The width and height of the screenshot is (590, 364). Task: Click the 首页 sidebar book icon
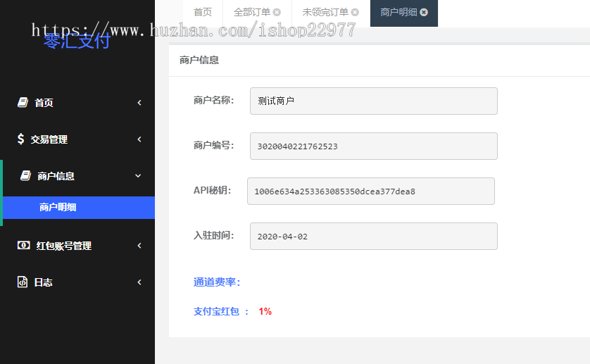pos(23,102)
